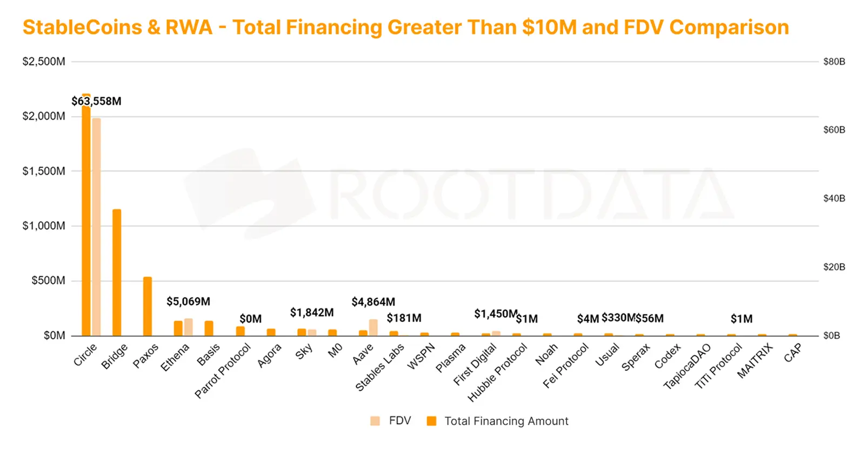Viewport: 868px width, 449px height.
Task: Click the Total Financing Amount legend label
Action: (x=506, y=421)
